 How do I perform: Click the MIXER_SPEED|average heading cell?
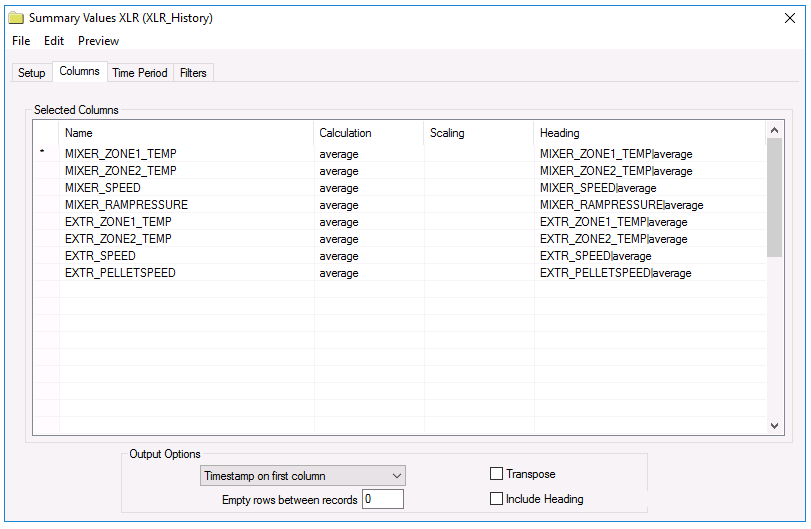point(650,188)
